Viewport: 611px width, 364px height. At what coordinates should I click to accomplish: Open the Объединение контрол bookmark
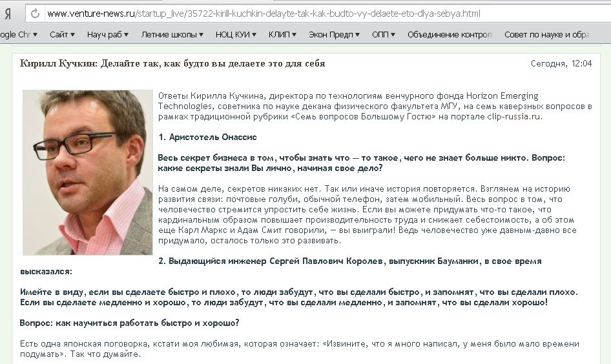tap(450, 35)
